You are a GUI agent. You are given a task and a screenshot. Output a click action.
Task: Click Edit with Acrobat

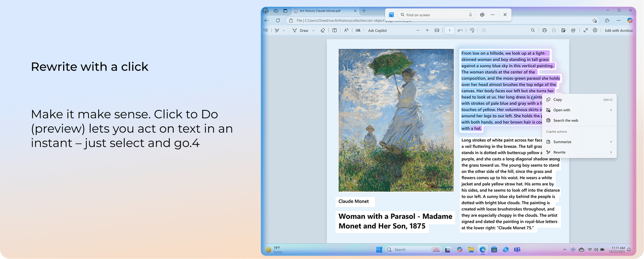pyautogui.click(x=619, y=30)
